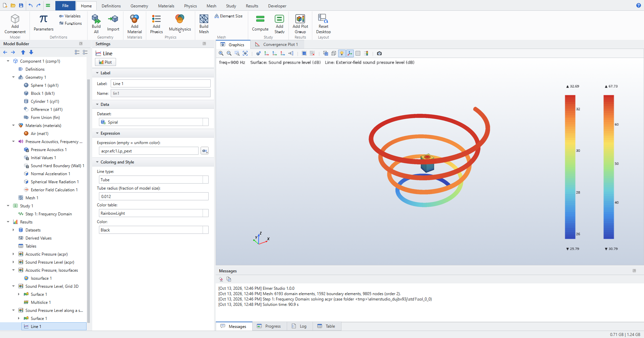Click the expand-all tree icon in Model Builder
This screenshot has height=338, width=644.
coord(77,52)
